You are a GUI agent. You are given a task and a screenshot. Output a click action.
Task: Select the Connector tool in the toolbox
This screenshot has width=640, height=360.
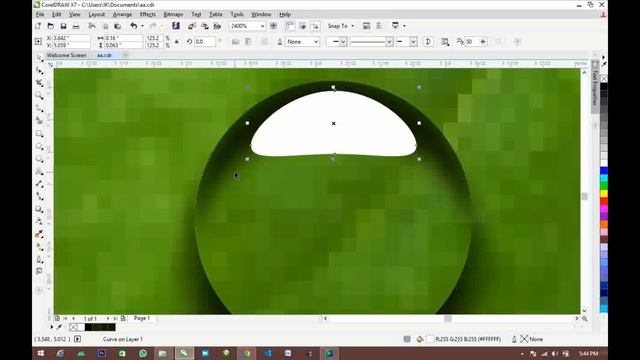[39, 197]
